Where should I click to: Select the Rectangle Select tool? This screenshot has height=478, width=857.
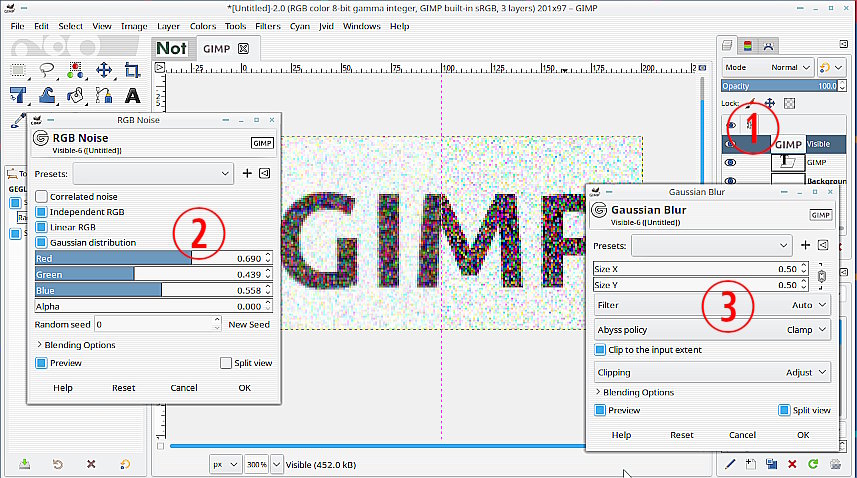[x=18, y=70]
